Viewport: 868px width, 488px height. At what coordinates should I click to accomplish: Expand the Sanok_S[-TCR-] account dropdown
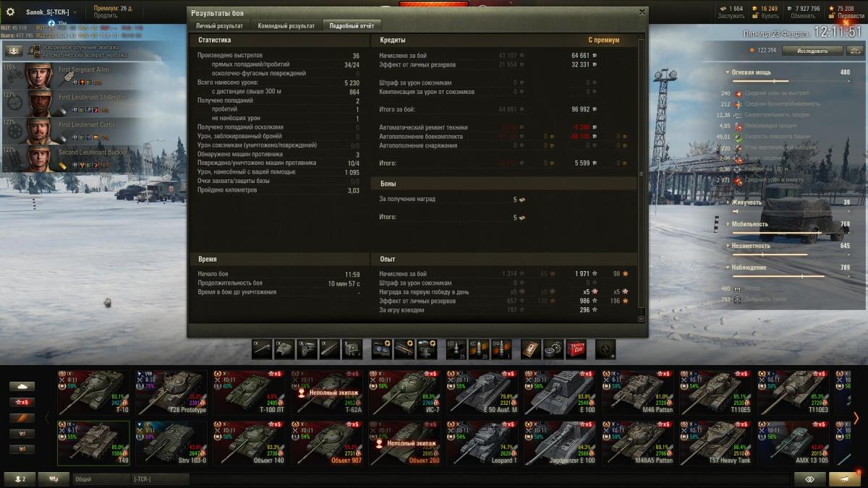51,12
